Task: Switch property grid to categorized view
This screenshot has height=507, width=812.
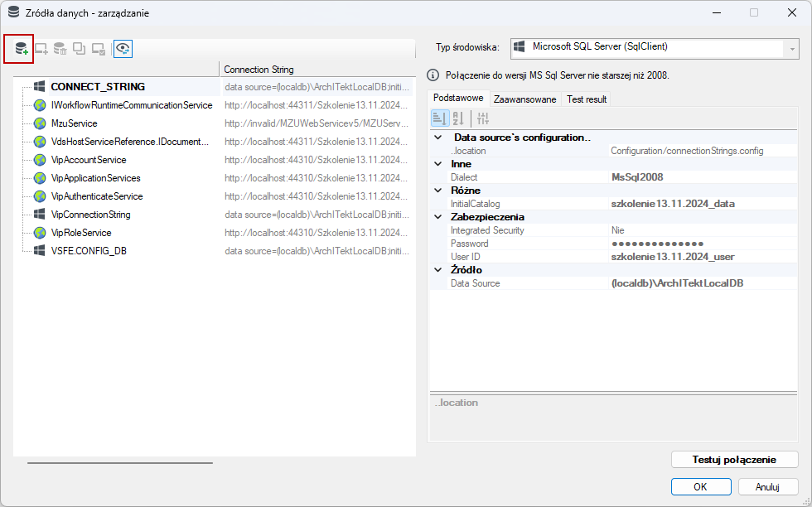Action: point(440,118)
